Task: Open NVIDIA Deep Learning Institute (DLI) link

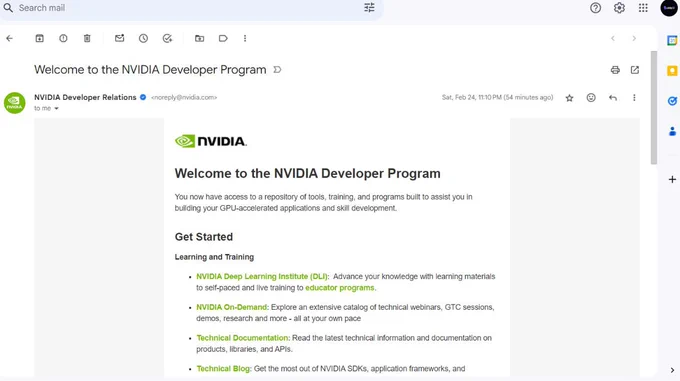Action: point(262,277)
